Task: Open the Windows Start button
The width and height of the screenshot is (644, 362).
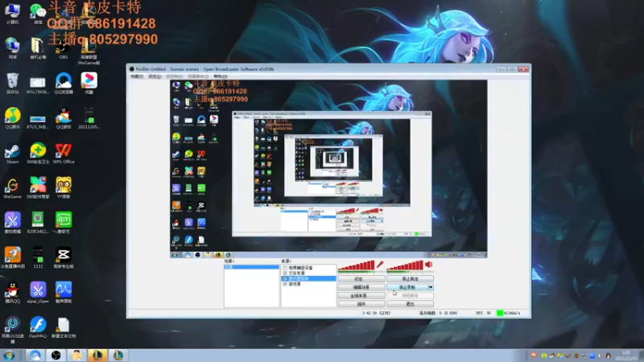Action: [x=9, y=355]
